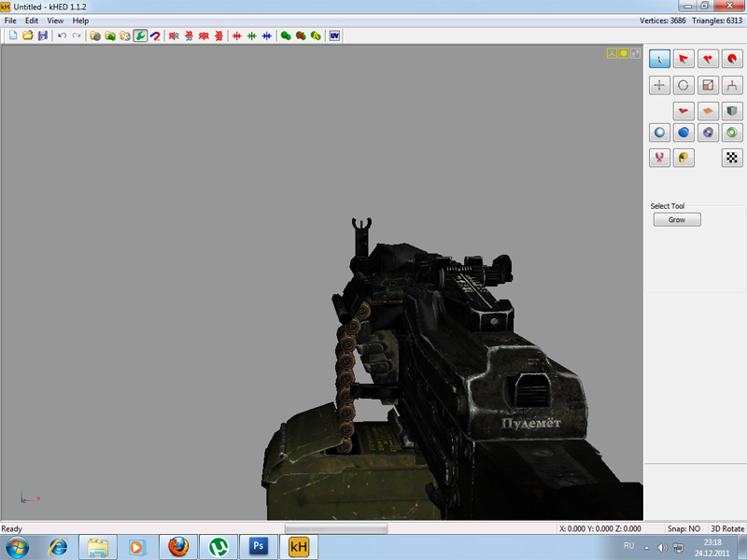Open uTorrent from the taskbar
747x560 pixels.
tap(218, 547)
